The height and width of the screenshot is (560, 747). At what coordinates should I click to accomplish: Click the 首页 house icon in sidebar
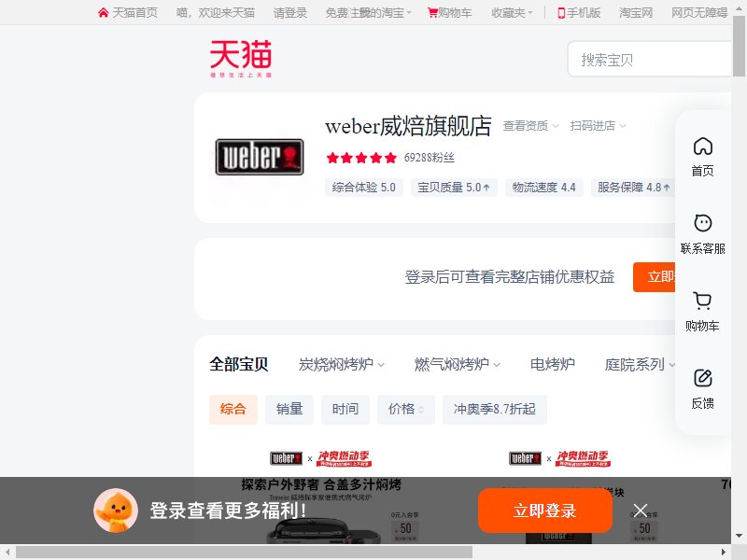703,147
